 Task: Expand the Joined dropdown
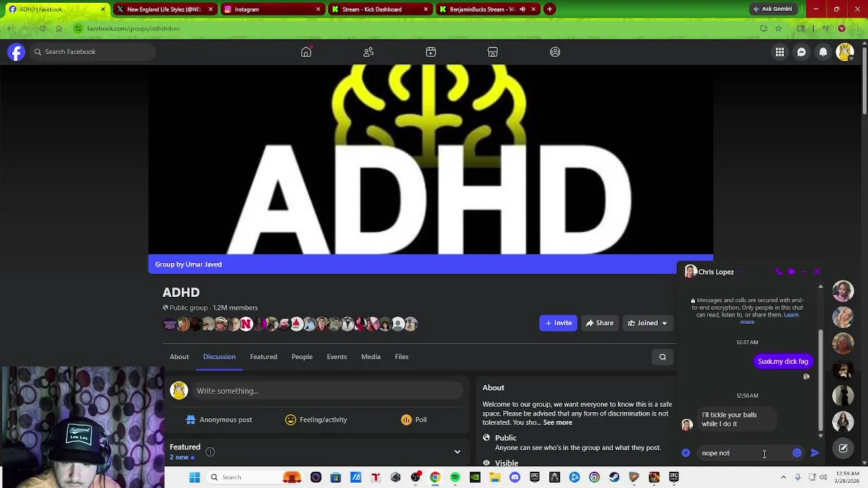tap(648, 323)
